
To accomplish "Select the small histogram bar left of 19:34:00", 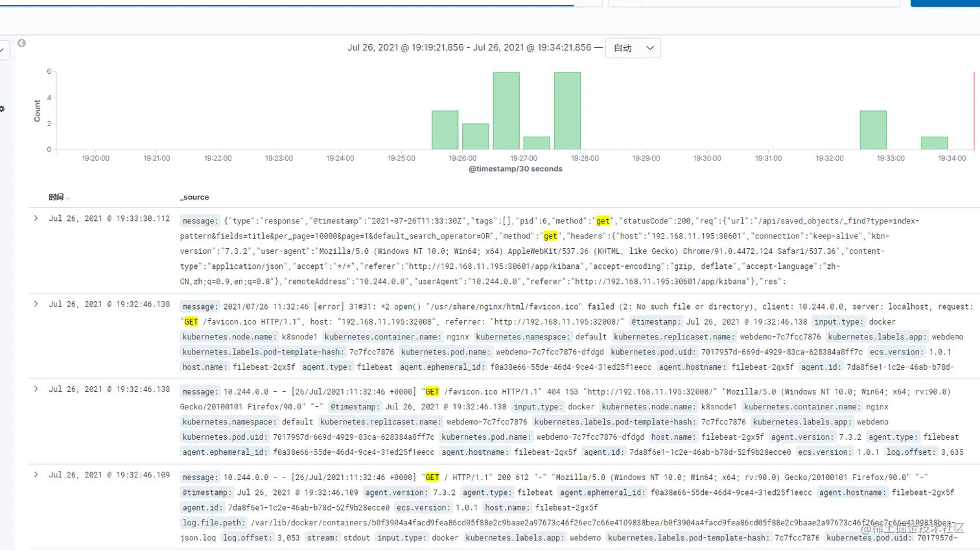I will [935, 143].
